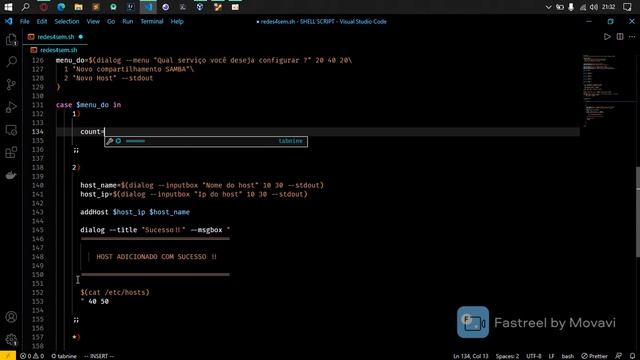
Task: Open the network icon in system tray
Action: [582, 7]
